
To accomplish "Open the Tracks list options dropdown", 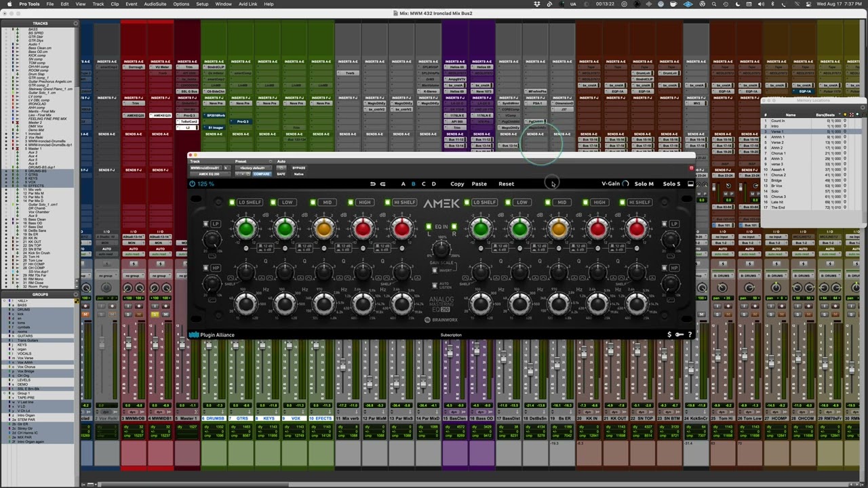I will [x=76, y=23].
